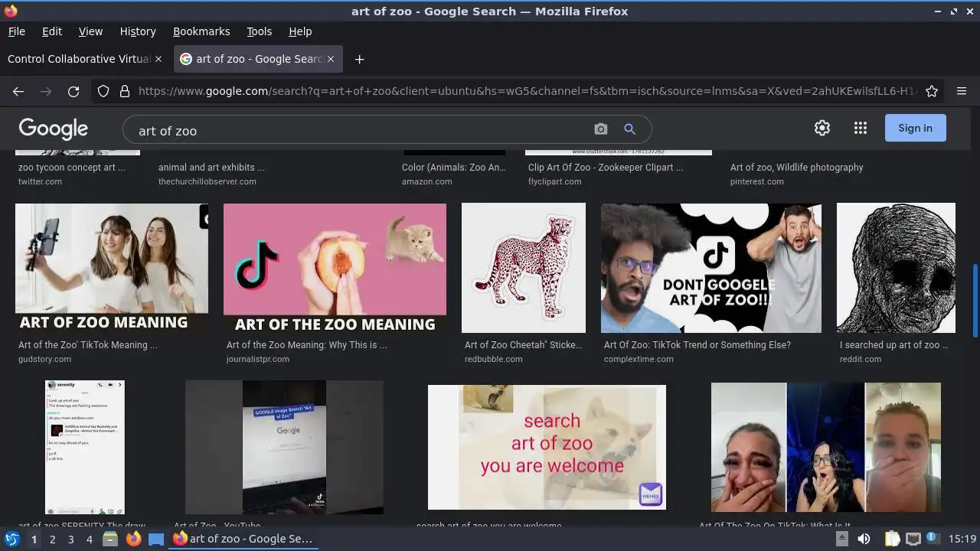Open 'Art of zoo, Wildlife photography' pinterest link
980x551 pixels.
[797, 168]
